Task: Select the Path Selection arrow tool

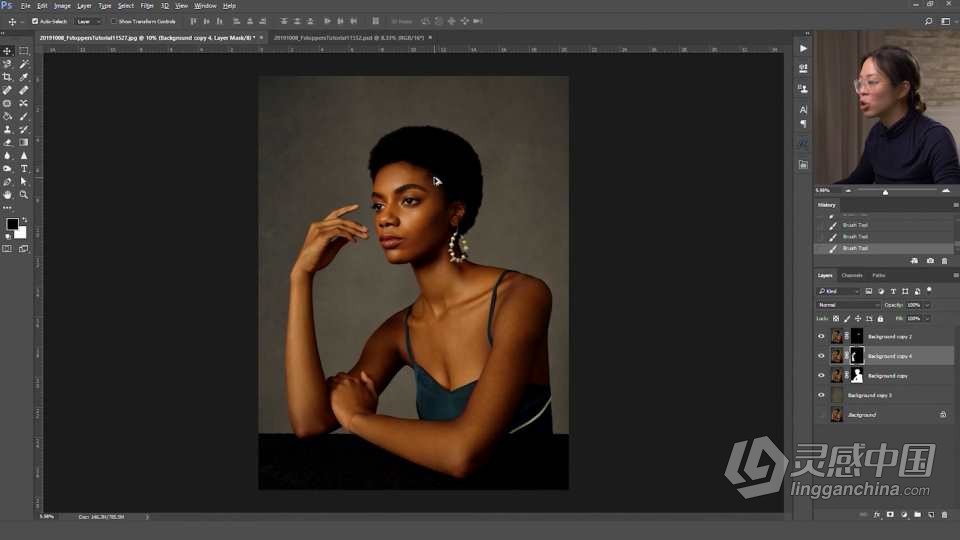Action: point(23,182)
